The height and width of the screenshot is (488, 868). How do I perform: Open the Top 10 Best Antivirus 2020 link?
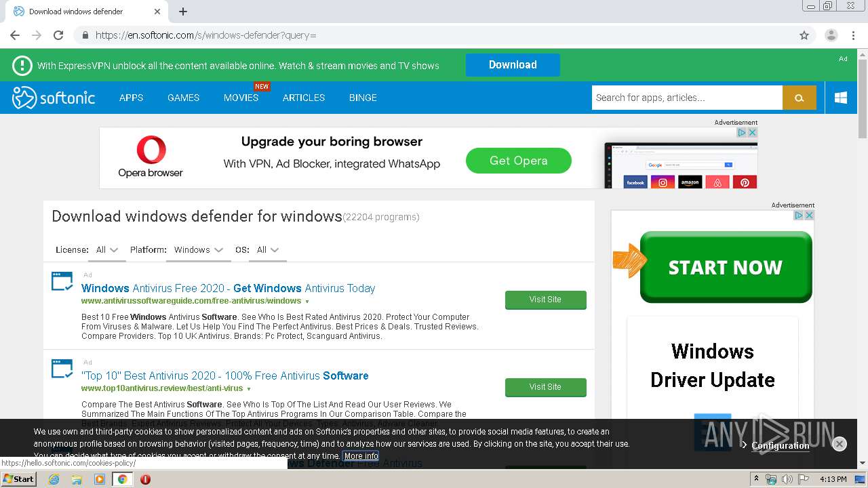click(225, 375)
